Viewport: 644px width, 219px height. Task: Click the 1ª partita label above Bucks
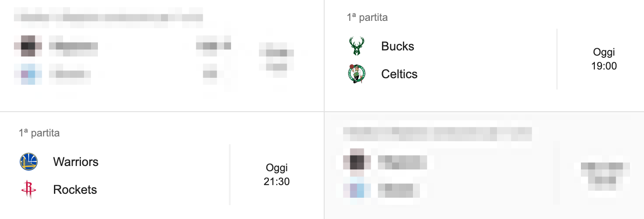click(x=367, y=17)
